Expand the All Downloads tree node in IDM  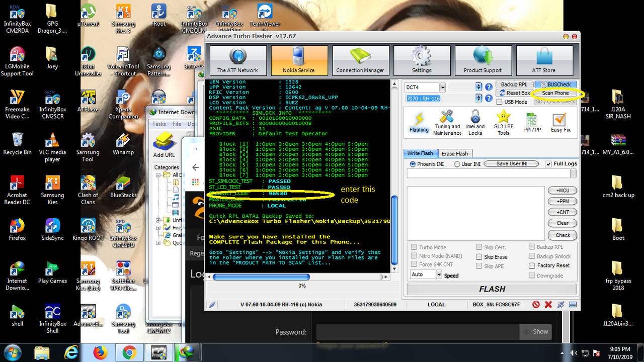159,175
